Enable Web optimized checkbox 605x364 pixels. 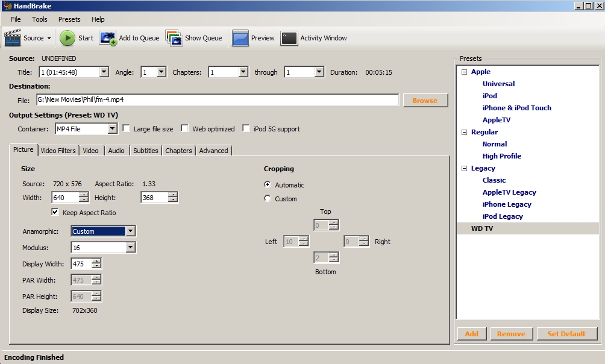pyautogui.click(x=185, y=128)
